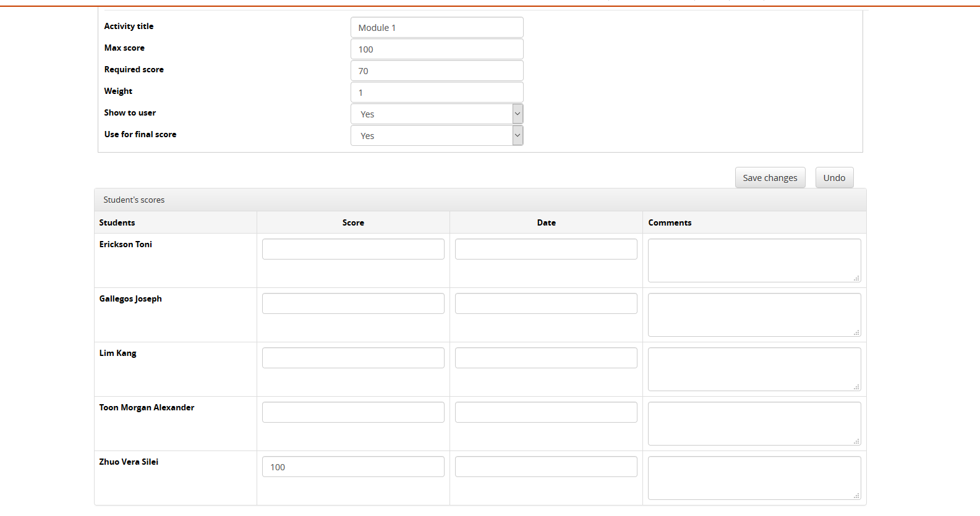Grab resize handle of Gallegos Joseph's comments box

pos(856,332)
